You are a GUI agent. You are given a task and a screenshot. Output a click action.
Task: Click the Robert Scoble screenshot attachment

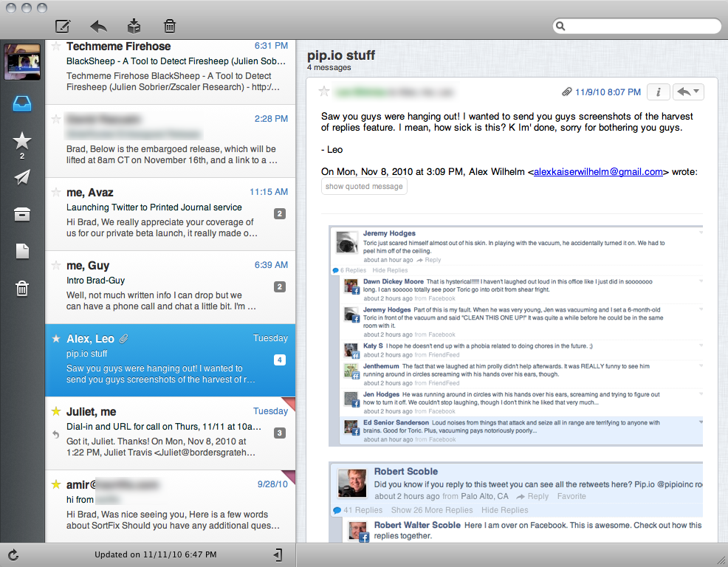[515, 502]
